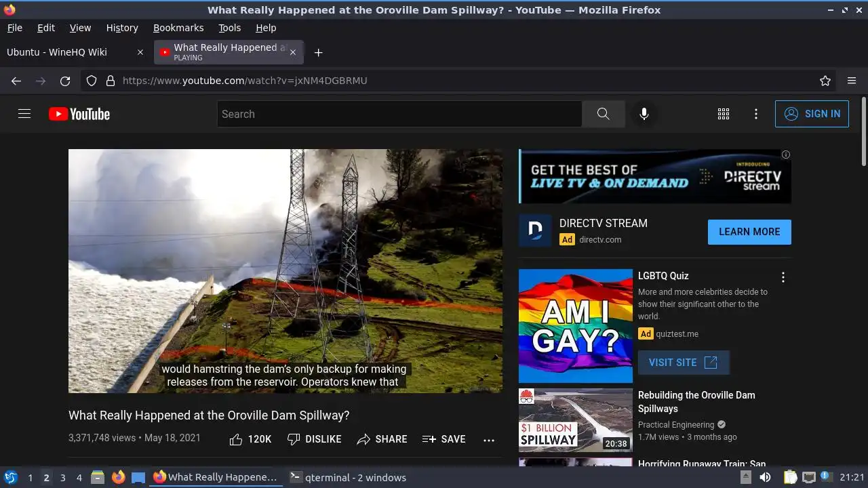Reload the page

coord(65,81)
